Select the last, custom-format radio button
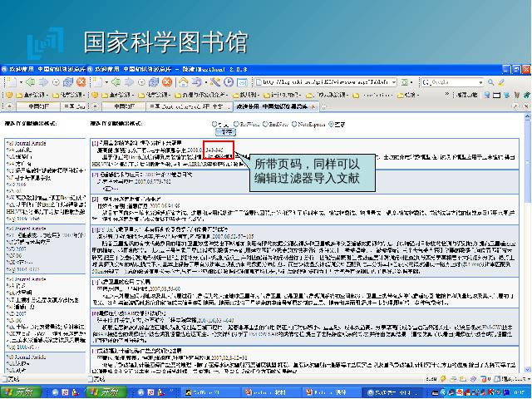Image resolution: width=532 pixels, height=399 pixels. tap(331, 124)
